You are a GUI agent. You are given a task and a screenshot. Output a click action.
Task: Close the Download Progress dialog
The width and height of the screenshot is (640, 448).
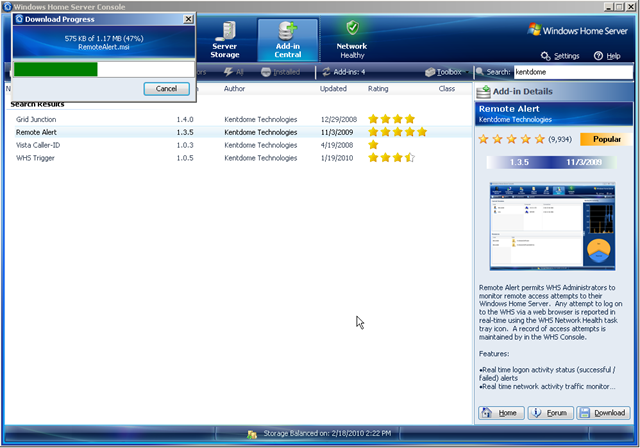coord(188,19)
